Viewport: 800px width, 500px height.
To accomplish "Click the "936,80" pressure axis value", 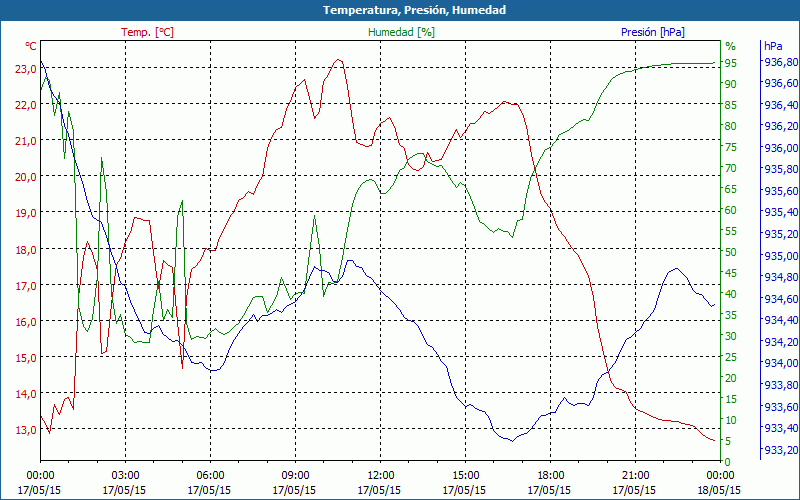I will [x=779, y=62].
